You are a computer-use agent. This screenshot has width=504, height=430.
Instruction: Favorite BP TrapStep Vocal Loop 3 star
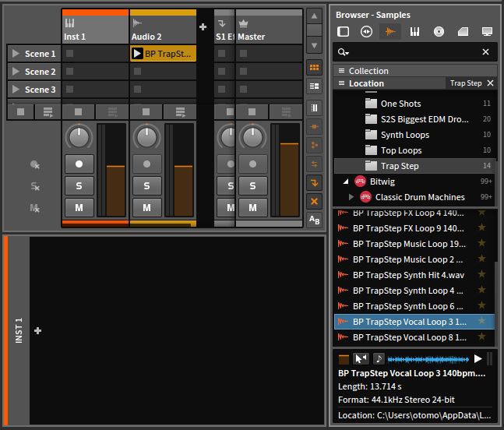point(481,321)
